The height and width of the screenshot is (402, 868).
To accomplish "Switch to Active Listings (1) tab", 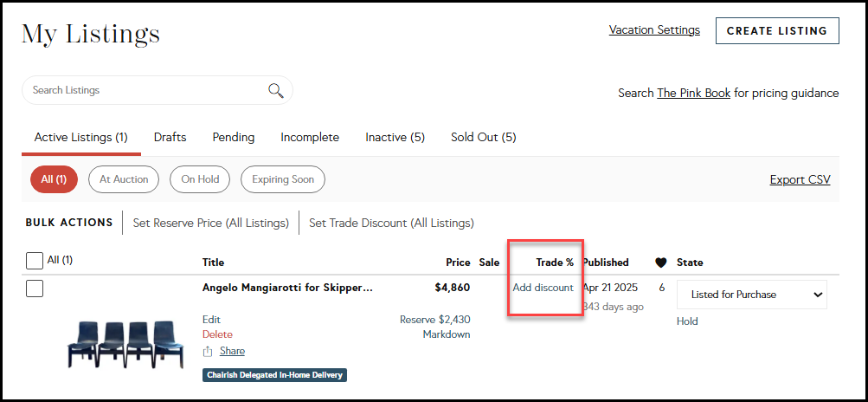I will coord(80,138).
